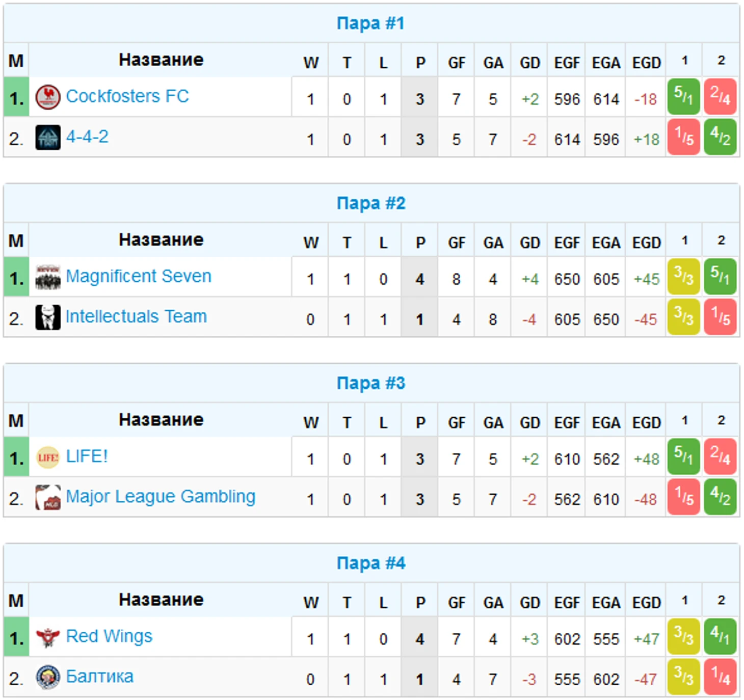Click 4-4-2 red 1/5 match result badge
The width and height of the screenshot is (744, 700).
[683, 137]
